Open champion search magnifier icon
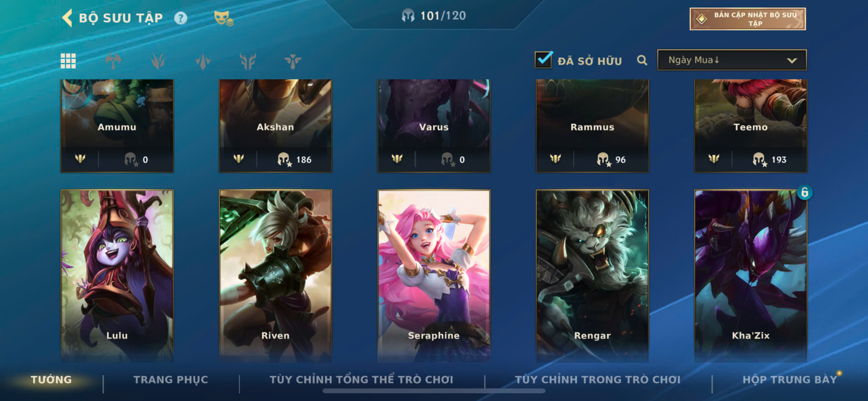This screenshot has height=401, width=868. pos(642,60)
